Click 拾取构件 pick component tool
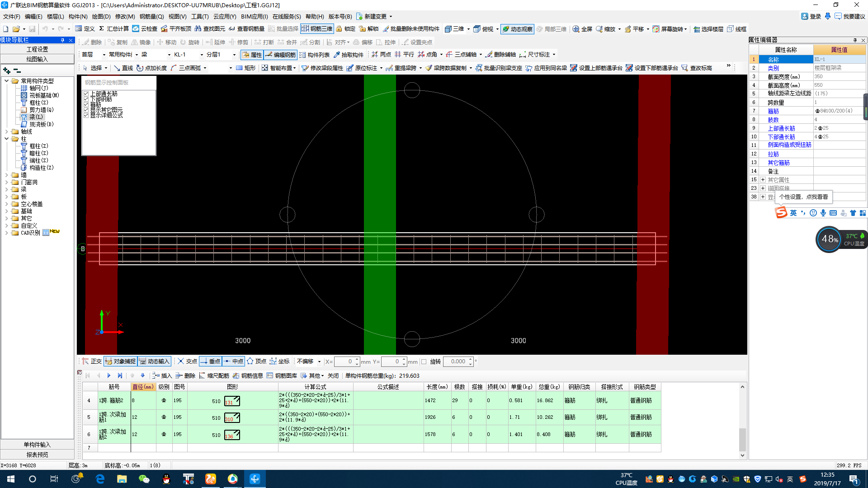This screenshot has width=868, height=488. [349, 55]
